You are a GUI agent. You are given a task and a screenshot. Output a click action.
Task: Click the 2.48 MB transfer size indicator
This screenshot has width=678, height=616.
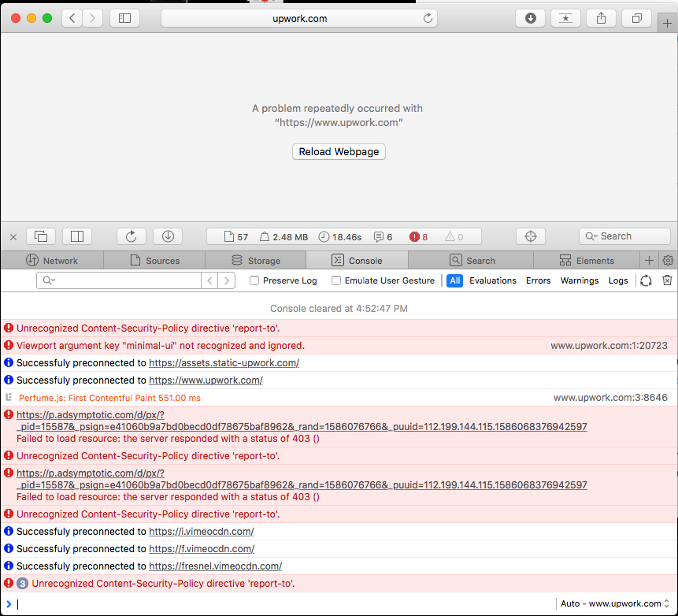[x=283, y=236]
